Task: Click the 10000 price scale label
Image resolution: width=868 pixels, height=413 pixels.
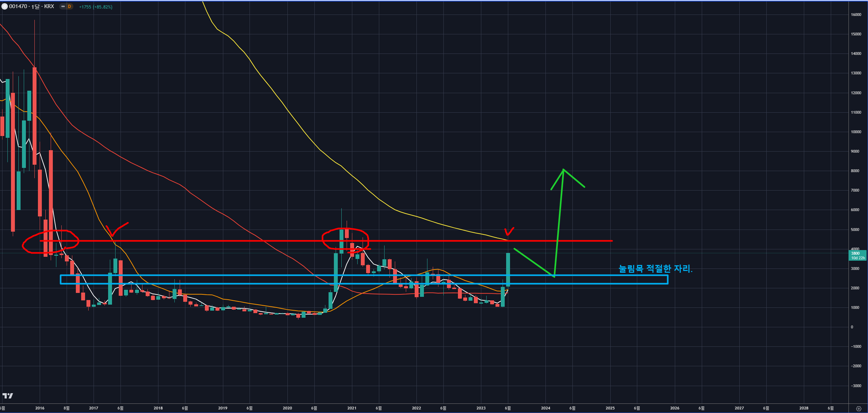Action: coord(856,132)
